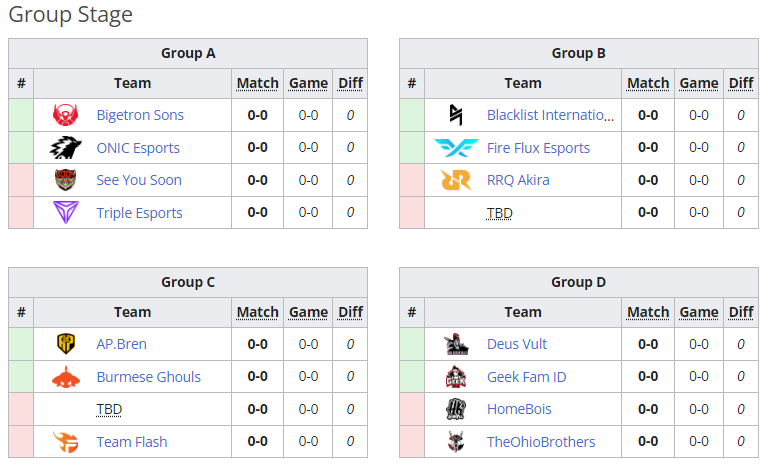Click the Deus Vult team logo

point(456,344)
